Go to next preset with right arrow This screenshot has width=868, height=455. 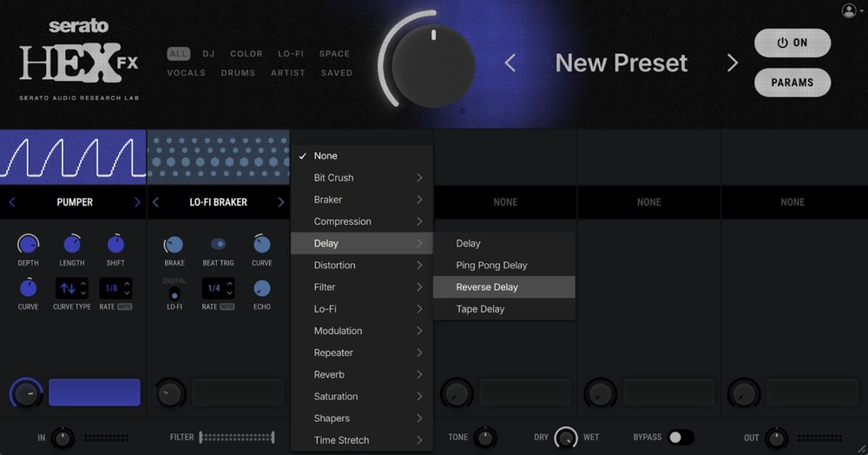click(732, 63)
